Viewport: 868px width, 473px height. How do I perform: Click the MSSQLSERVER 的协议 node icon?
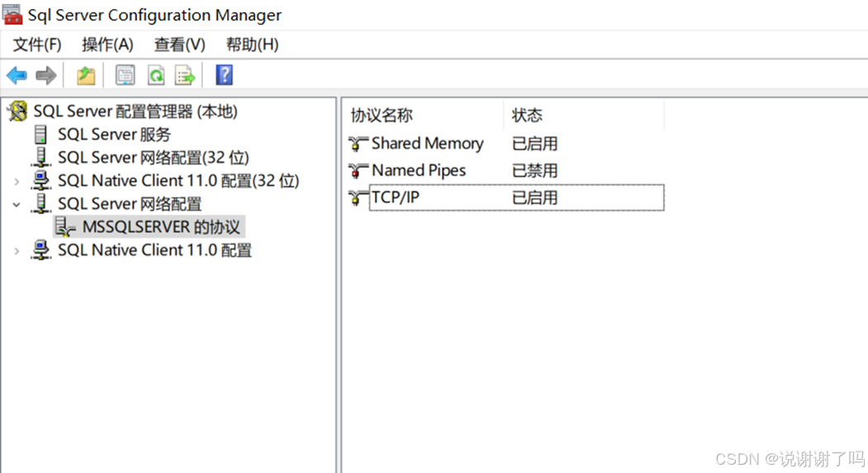(x=65, y=227)
